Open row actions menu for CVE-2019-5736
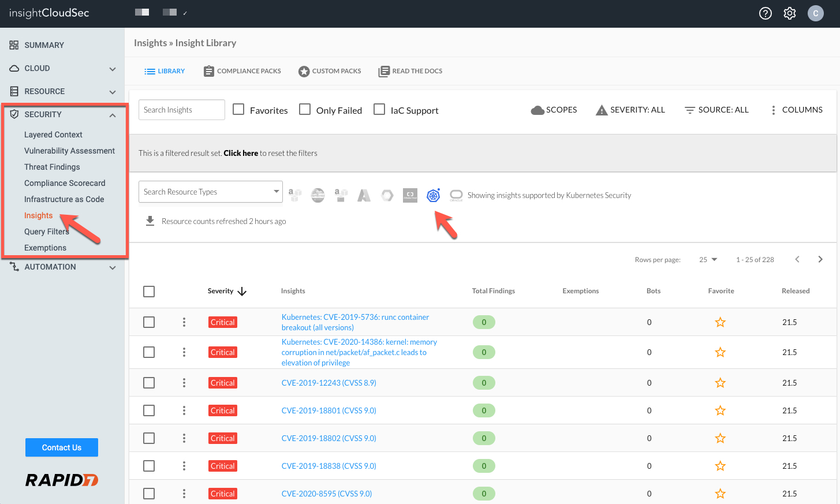840x504 pixels. click(184, 322)
